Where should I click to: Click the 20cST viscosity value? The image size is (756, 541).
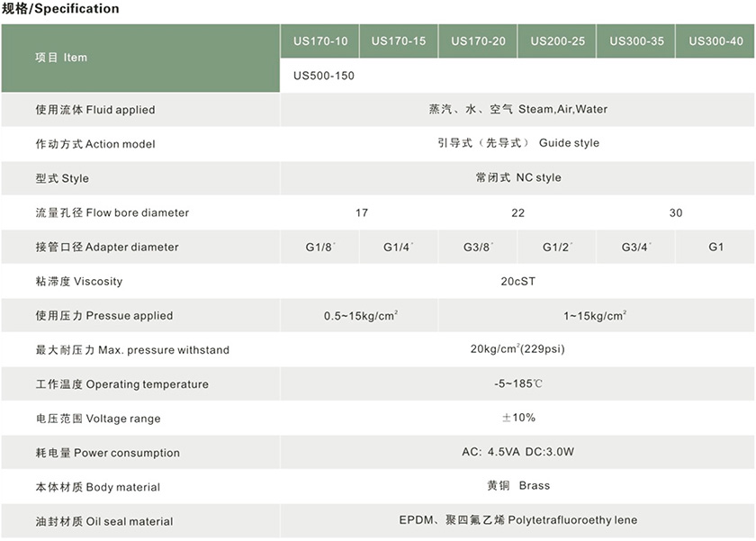point(518,281)
